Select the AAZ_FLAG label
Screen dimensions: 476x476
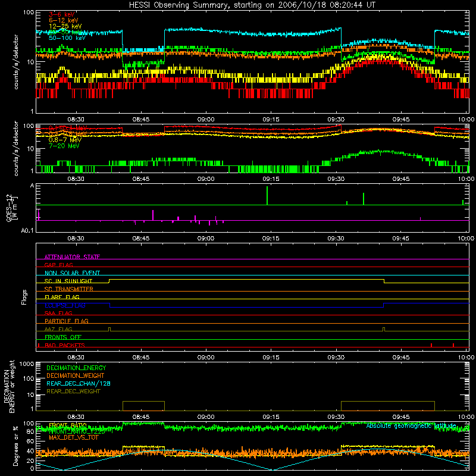(x=58, y=329)
